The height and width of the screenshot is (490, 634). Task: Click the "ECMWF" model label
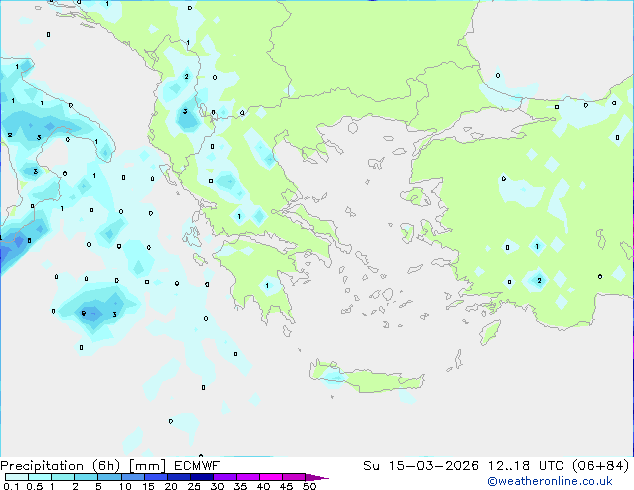[197, 466]
